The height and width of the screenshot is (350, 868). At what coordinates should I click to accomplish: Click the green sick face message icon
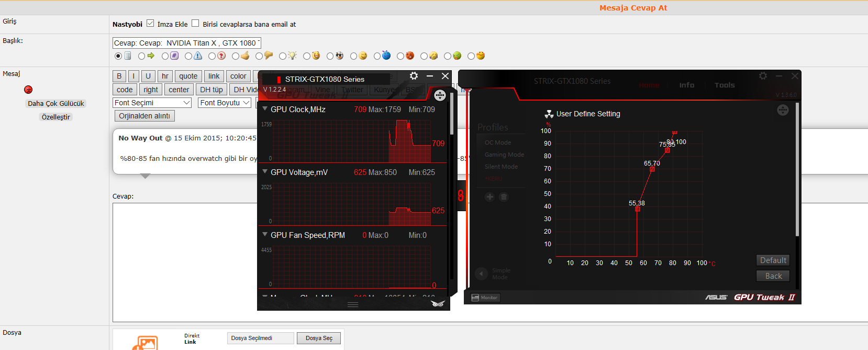[x=457, y=56]
